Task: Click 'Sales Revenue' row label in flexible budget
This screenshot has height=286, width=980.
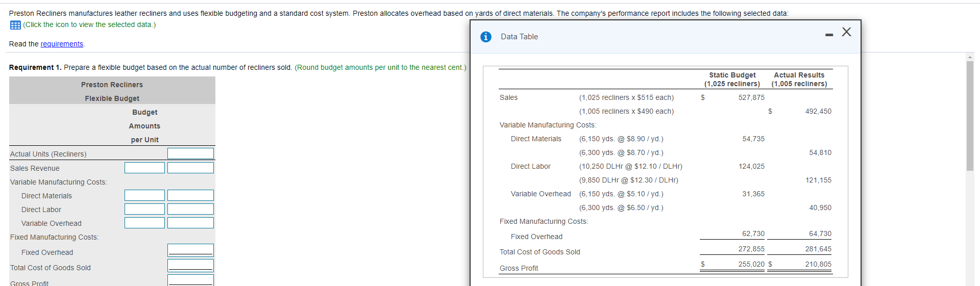Action: click(35, 168)
